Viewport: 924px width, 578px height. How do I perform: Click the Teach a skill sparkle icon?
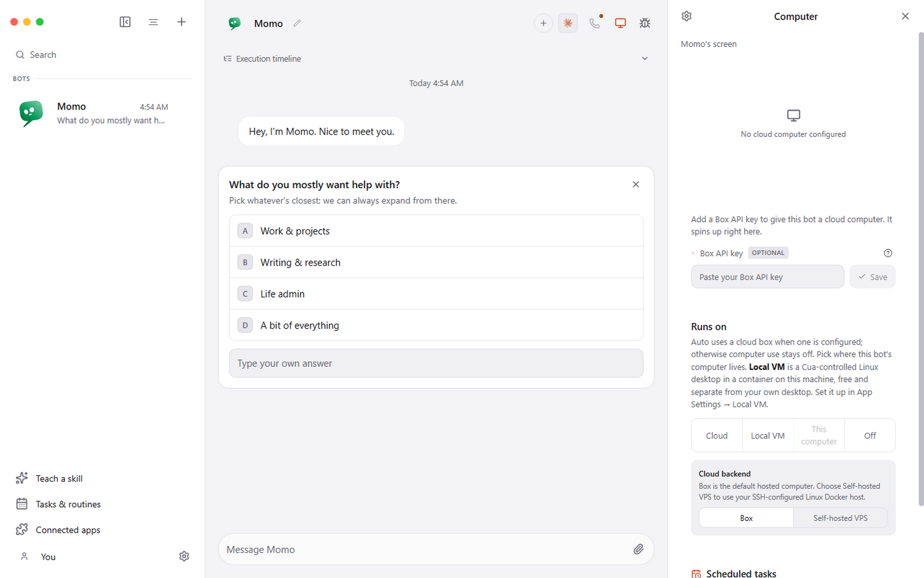(22, 478)
